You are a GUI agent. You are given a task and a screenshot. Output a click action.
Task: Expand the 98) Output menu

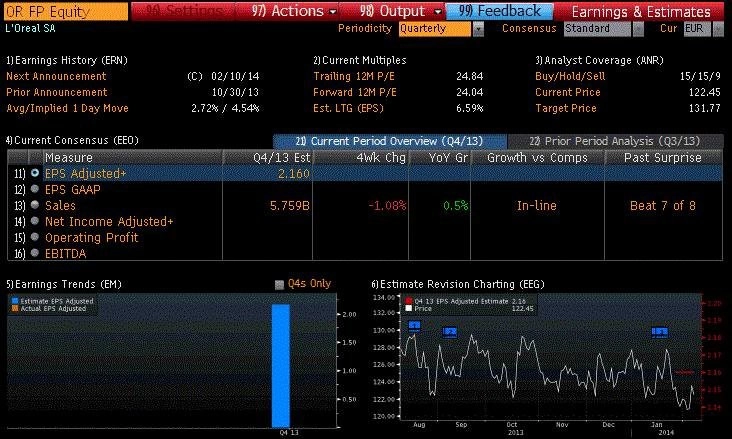(400, 11)
